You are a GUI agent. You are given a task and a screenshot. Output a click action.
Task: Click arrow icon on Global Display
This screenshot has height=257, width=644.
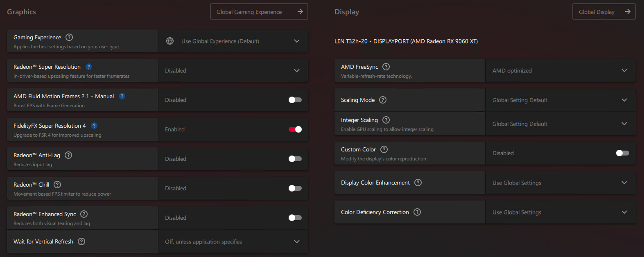pos(628,11)
